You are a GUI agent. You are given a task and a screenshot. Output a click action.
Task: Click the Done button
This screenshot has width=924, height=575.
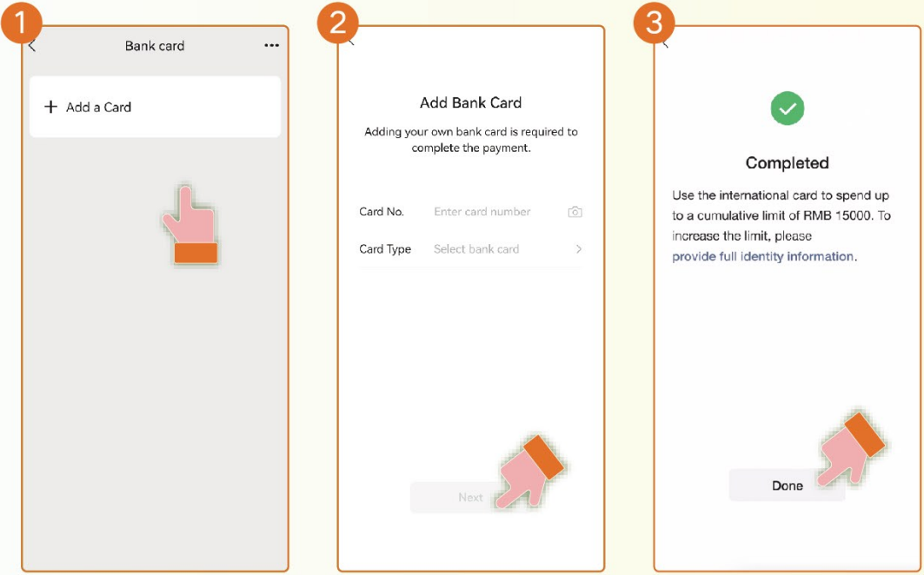788,486
